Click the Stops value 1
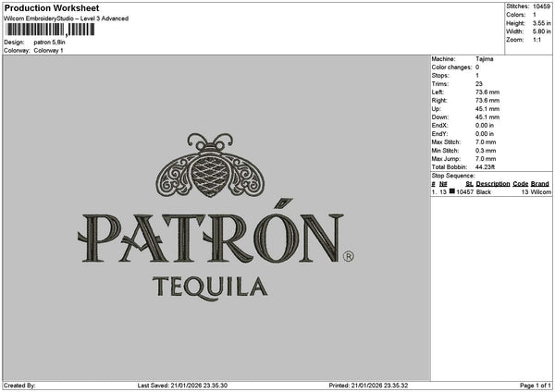The height and width of the screenshot is (392, 555). (x=477, y=76)
